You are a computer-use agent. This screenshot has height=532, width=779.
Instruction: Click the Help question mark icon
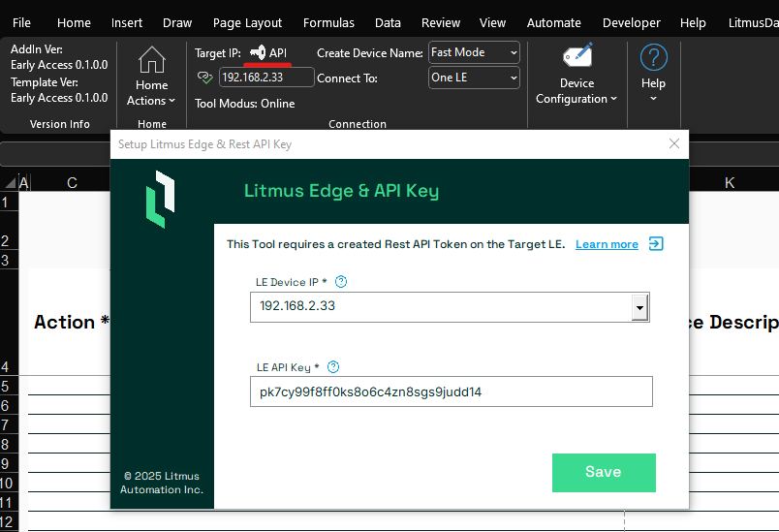(653, 57)
